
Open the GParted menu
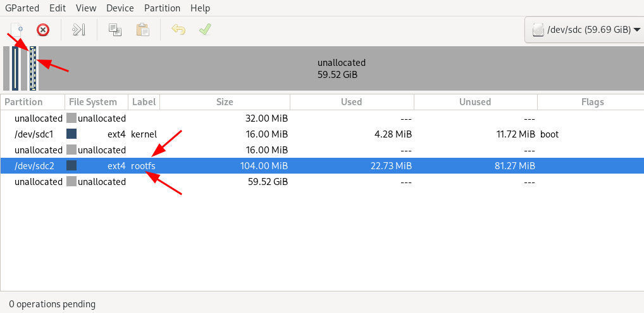click(22, 8)
